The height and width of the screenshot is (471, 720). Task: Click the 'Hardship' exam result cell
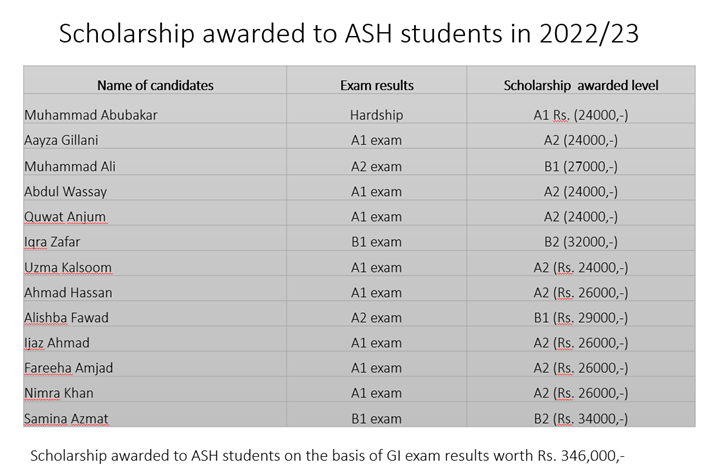pos(376,115)
